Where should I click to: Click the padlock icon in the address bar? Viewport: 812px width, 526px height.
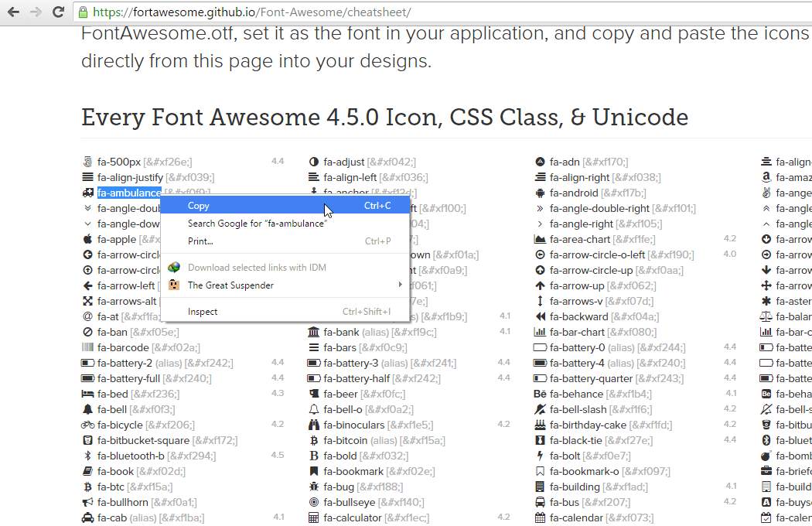click(x=82, y=12)
